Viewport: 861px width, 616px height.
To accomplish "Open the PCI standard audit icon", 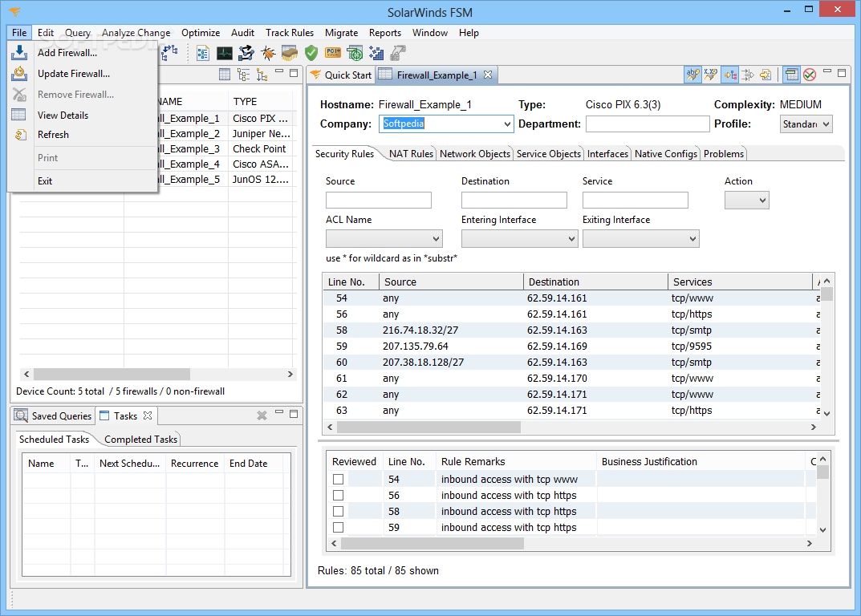I will [x=333, y=53].
